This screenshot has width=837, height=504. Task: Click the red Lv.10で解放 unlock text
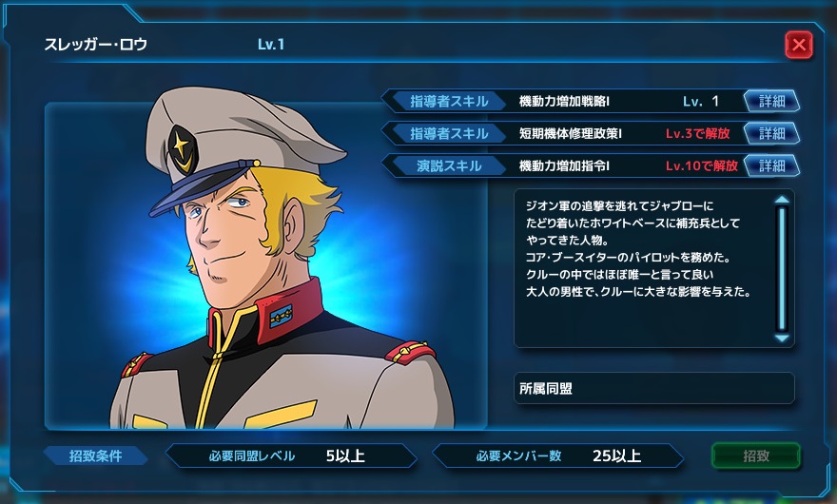701,166
